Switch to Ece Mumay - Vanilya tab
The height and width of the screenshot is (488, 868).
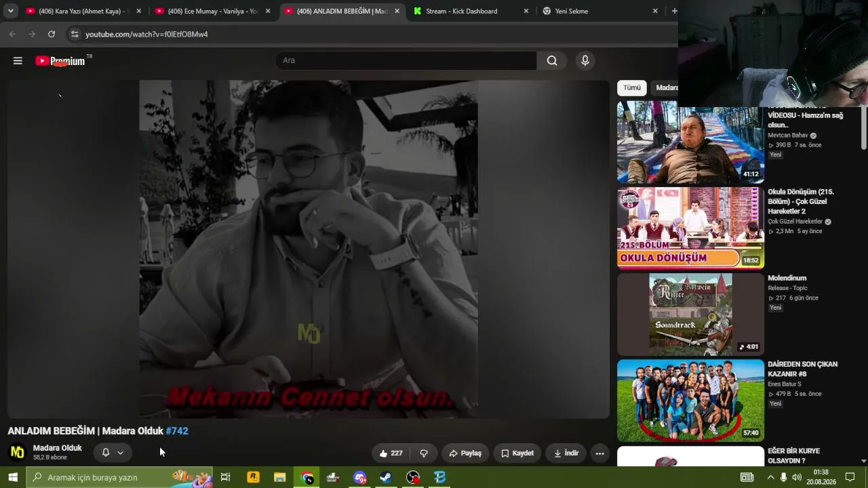[212, 11]
